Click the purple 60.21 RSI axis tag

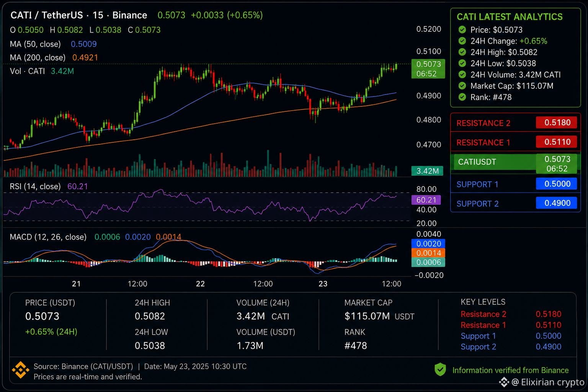pos(426,200)
